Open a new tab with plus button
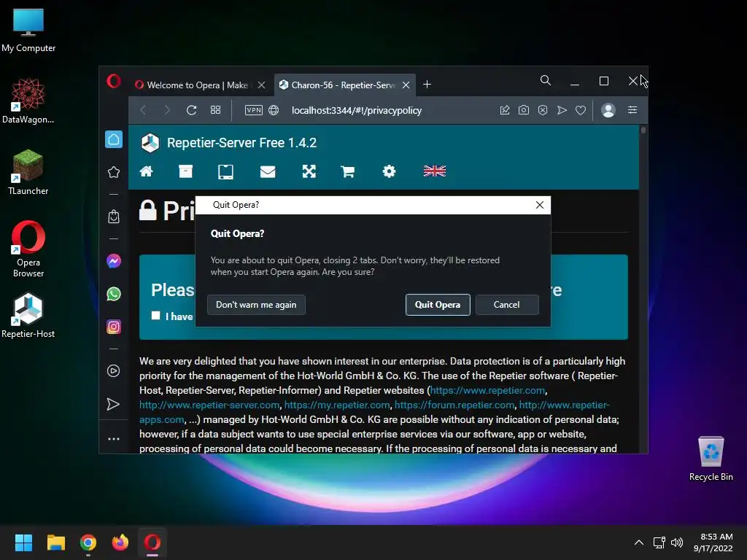The image size is (747, 560). coord(427,85)
